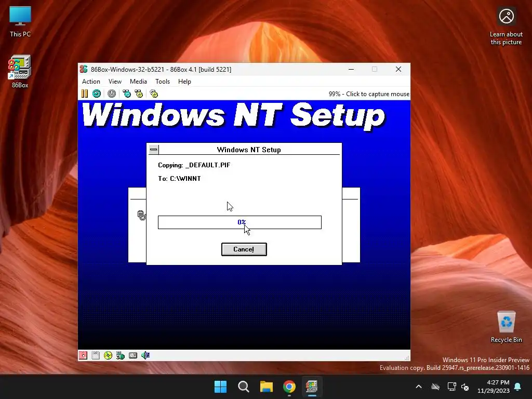The image size is (532, 399).
Task: Open the setup dialog's system menu box
Action: [154, 149]
